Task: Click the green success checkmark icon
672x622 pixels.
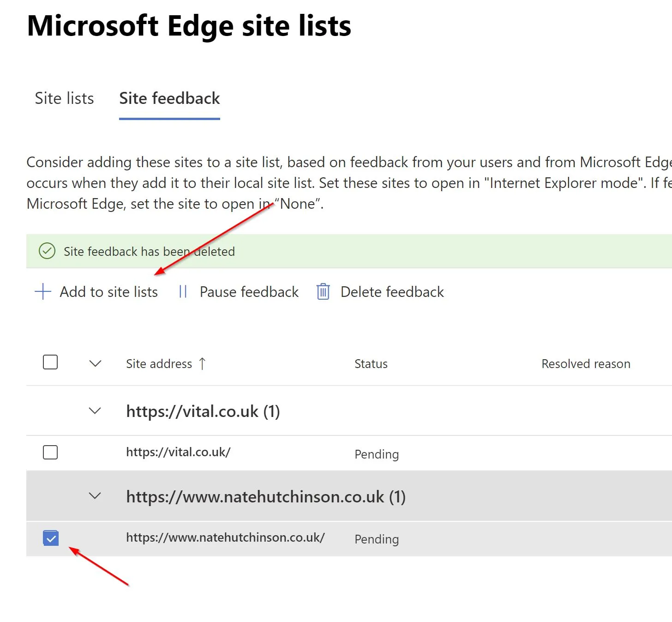Action: [47, 251]
